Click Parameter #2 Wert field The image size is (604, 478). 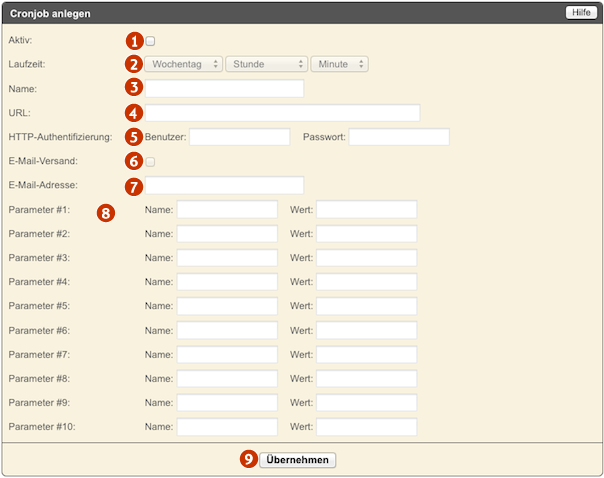pyautogui.click(x=367, y=234)
